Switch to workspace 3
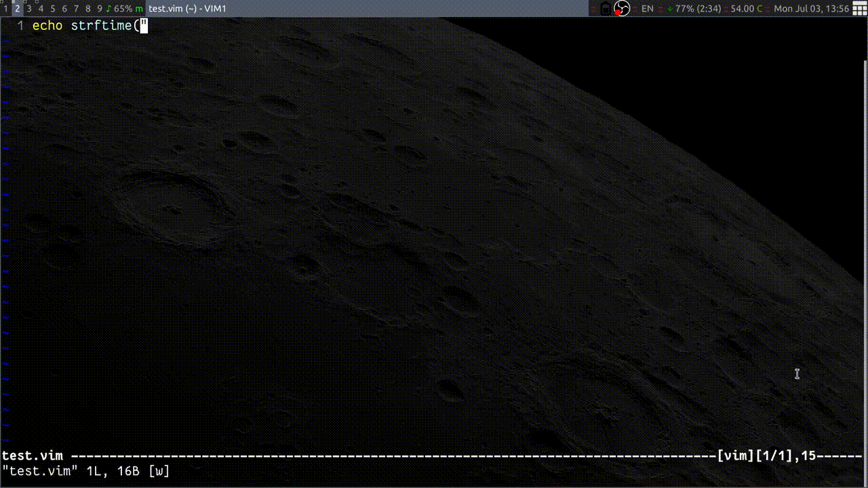Viewport: 868px width, 488px height. (29, 9)
